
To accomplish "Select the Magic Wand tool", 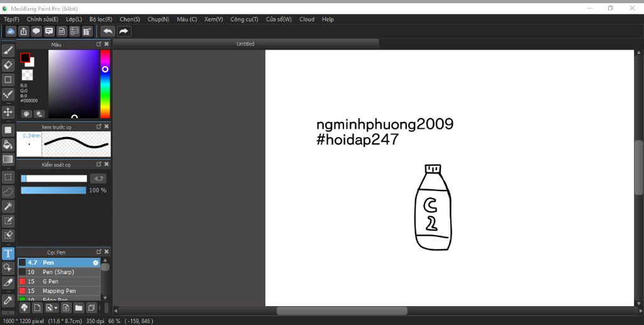I will (8, 206).
